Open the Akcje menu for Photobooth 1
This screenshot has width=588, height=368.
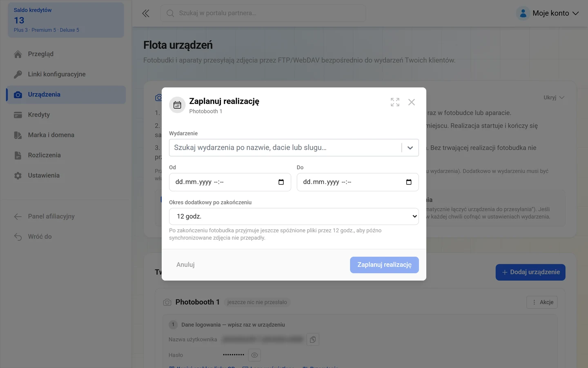click(x=542, y=302)
